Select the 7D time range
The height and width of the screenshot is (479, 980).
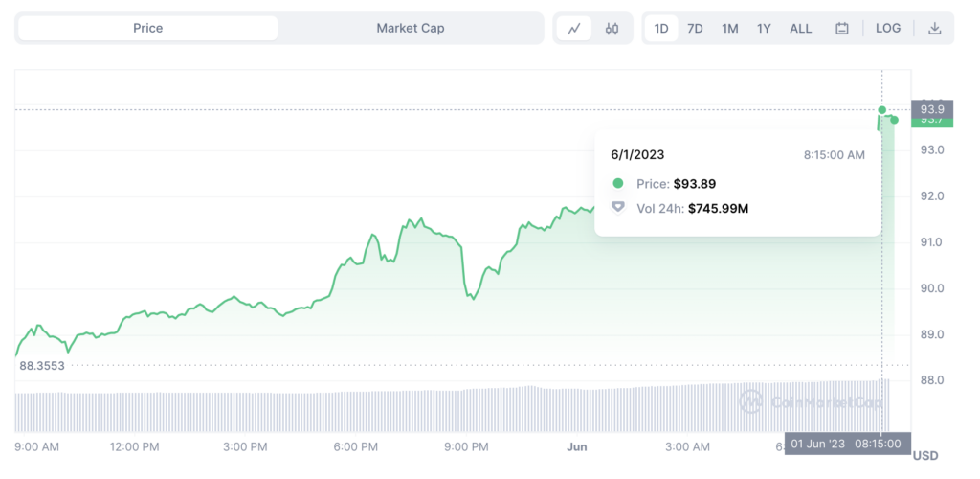pyautogui.click(x=695, y=29)
